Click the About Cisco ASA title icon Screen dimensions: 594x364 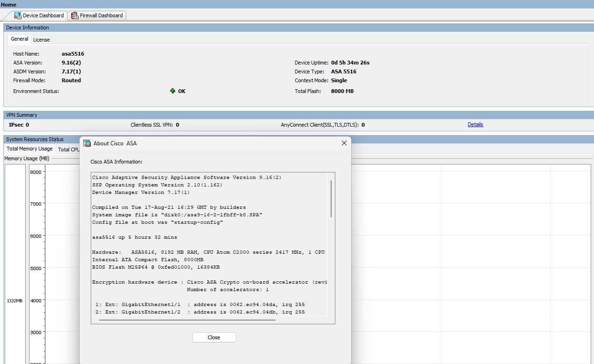tap(87, 143)
